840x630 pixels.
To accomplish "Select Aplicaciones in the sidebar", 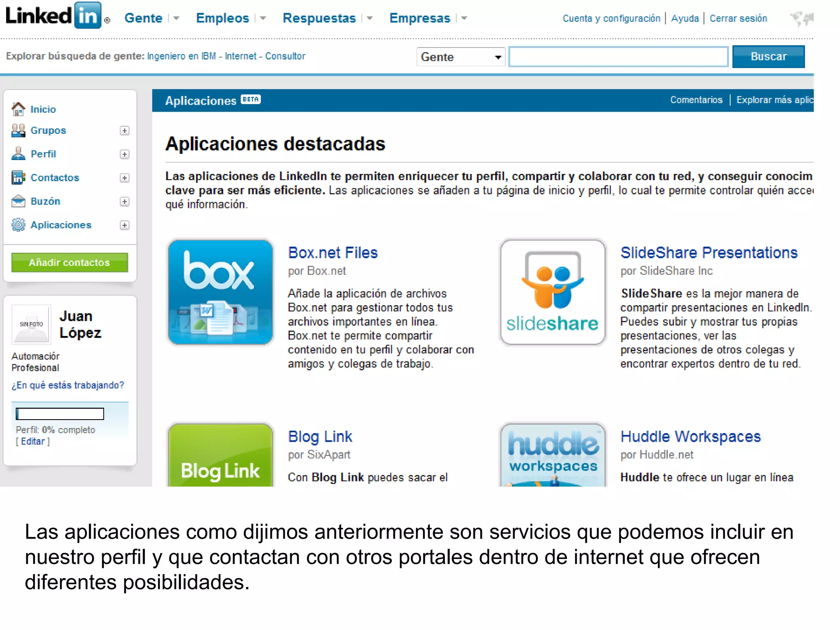I will pyautogui.click(x=61, y=225).
